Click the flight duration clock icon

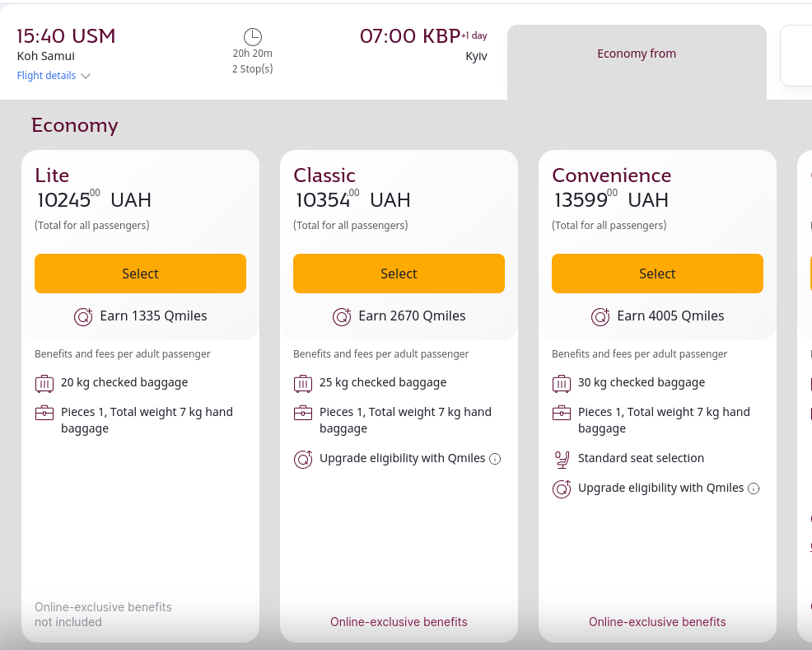point(252,37)
